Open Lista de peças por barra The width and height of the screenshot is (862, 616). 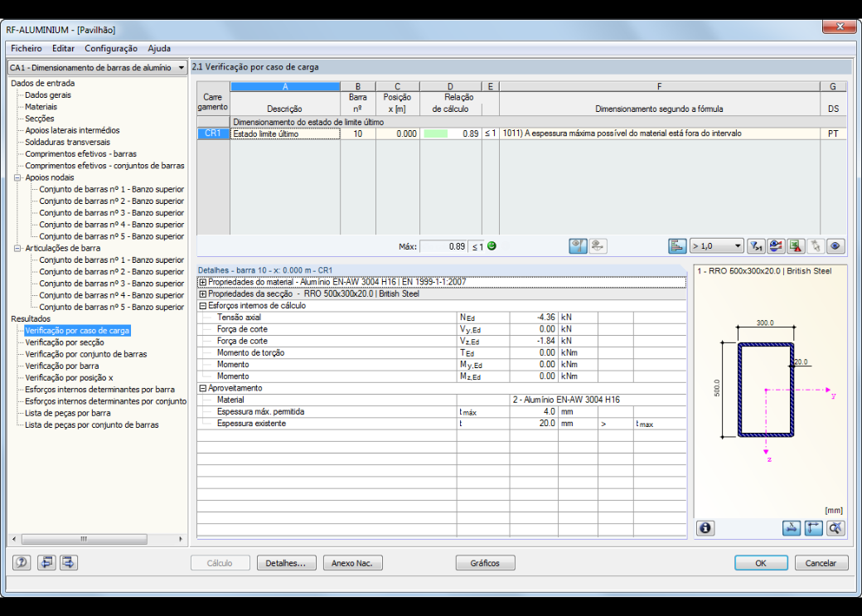(x=68, y=413)
